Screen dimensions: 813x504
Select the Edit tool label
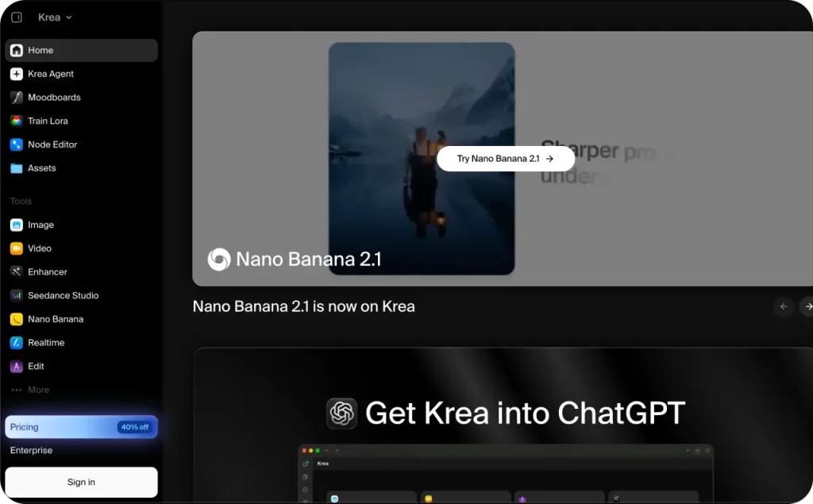[36, 366]
